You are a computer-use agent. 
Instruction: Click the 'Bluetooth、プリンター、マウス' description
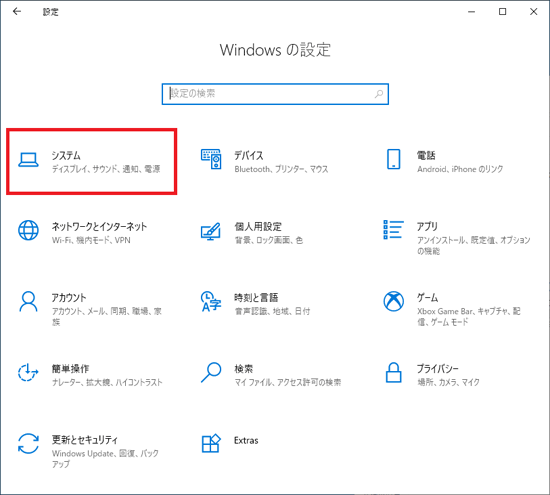[x=281, y=169]
